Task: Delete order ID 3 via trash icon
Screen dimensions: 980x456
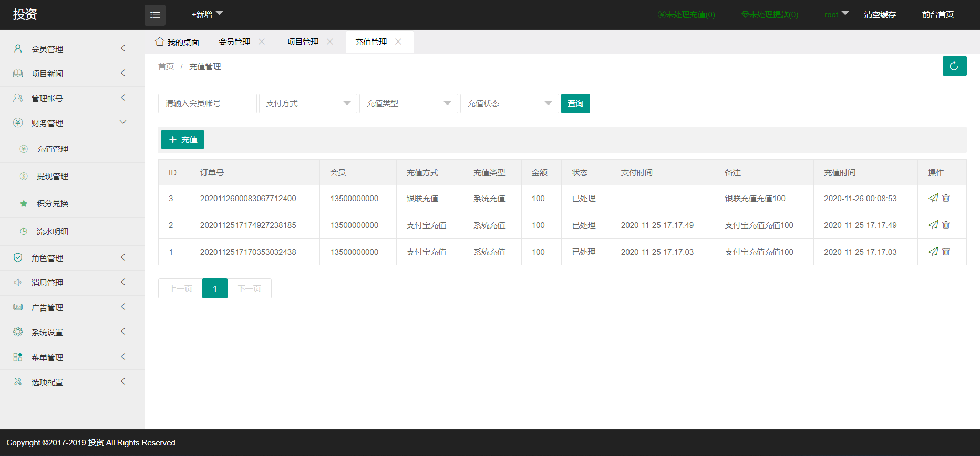Action: (946, 198)
